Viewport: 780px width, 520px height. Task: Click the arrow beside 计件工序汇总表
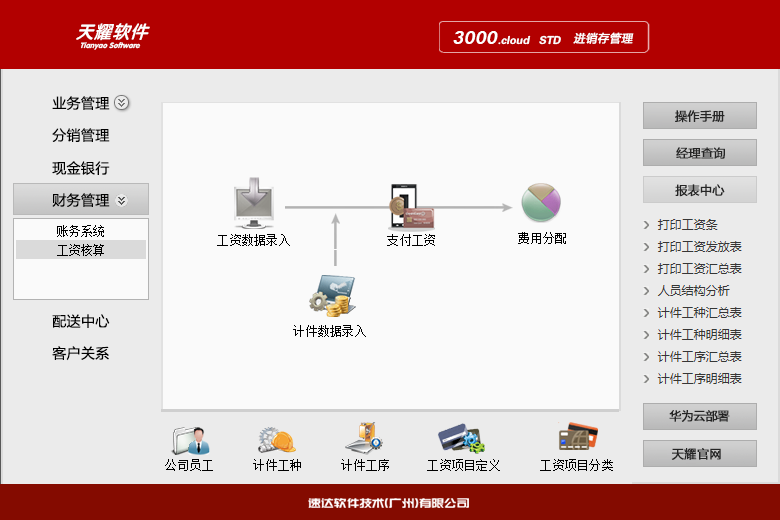tap(646, 357)
